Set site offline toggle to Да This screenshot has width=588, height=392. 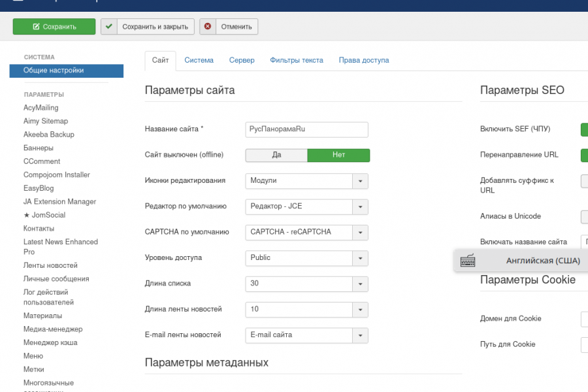pyautogui.click(x=276, y=155)
